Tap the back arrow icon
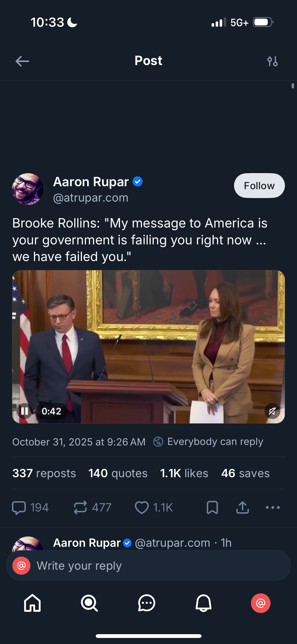 tap(22, 61)
